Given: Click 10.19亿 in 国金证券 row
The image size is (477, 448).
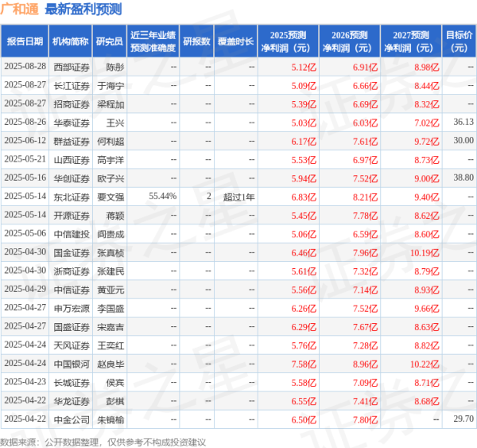Looking at the screenshot, I should 425,253.
